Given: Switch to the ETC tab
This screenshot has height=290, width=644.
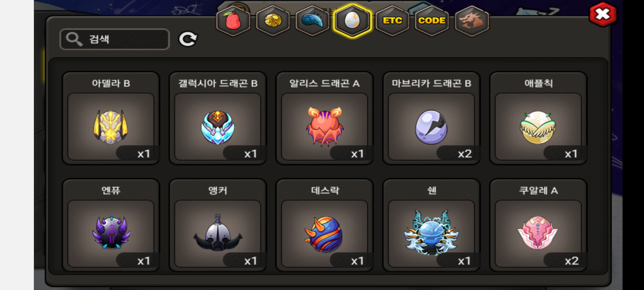Looking at the screenshot, I should 392,21.
